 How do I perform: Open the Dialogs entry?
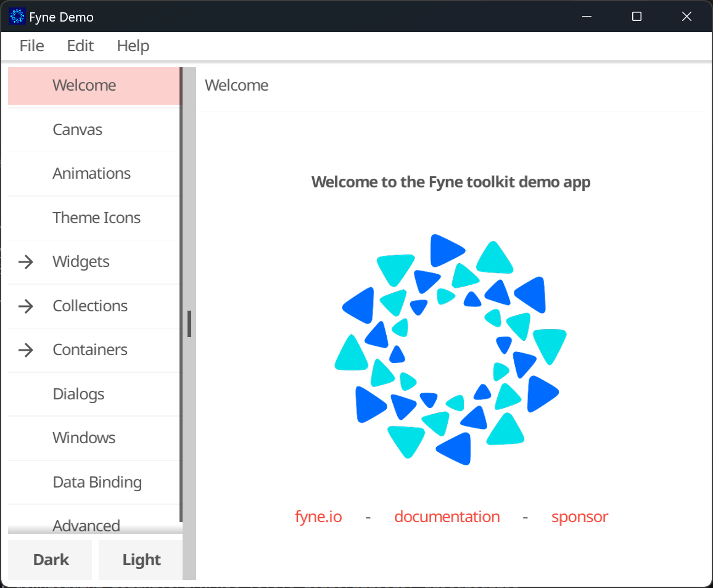[94, 394]
